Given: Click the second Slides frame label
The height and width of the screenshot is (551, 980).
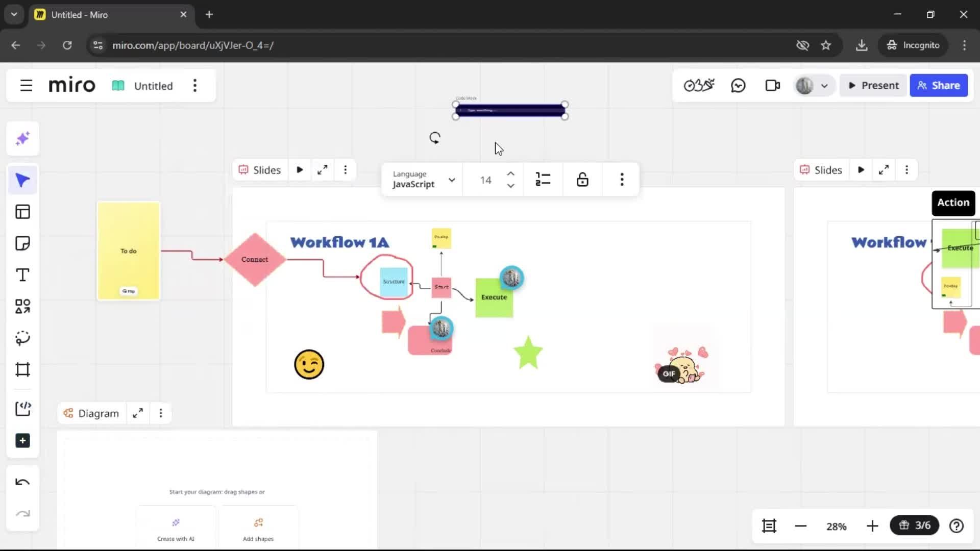Looking at the screenshot, I should click(x=821, y=170).
